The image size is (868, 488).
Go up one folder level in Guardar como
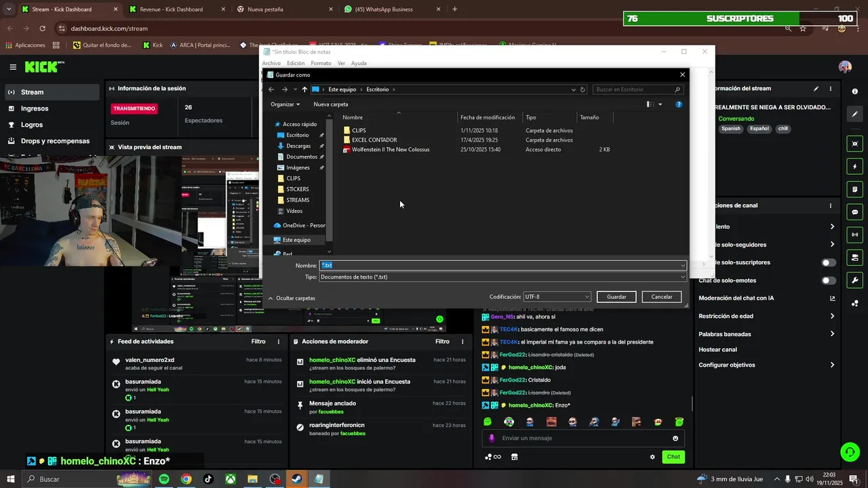pyautogui.click(x=304, y=89)
